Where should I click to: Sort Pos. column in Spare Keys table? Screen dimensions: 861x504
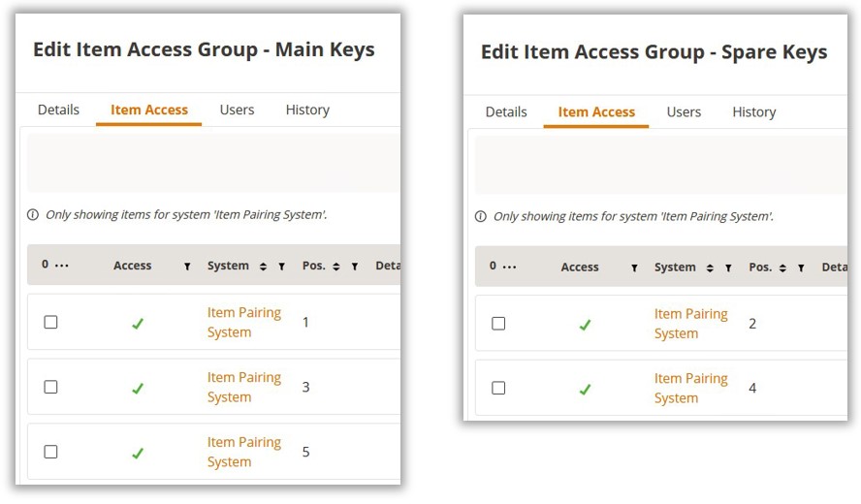[782, 268]
